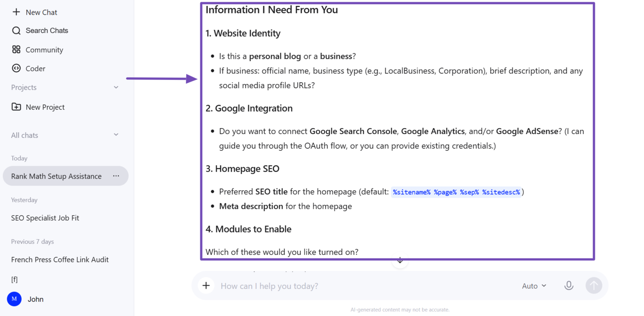Select the Rank Math Setup Assistance chat
Image resolution: width=644 pixels, height=316 pixels.
[x=66, y=176]
